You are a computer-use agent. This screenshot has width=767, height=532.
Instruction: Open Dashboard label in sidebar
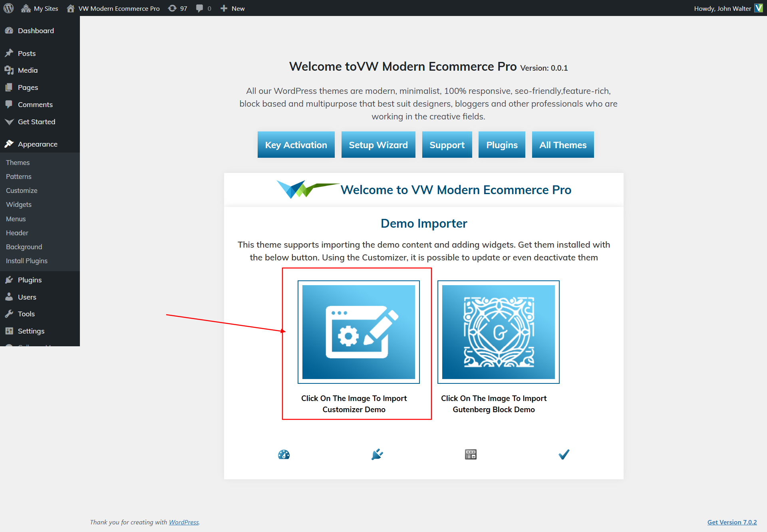(36, 31)
